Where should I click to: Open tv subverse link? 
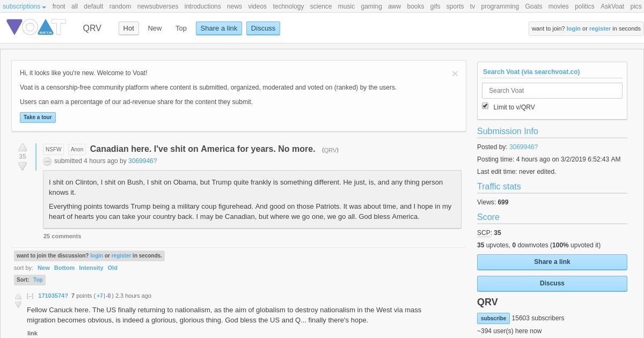tap(472, 6)
